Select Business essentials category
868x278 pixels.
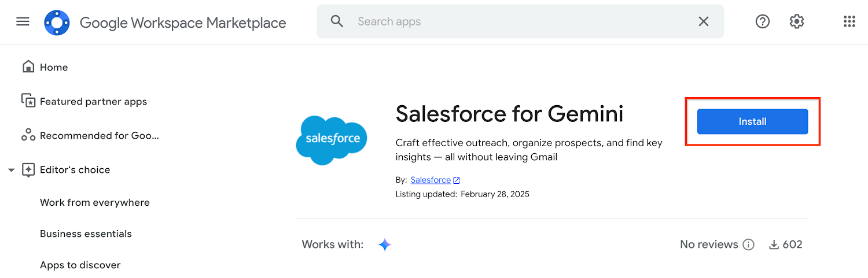tap(86, 233)
